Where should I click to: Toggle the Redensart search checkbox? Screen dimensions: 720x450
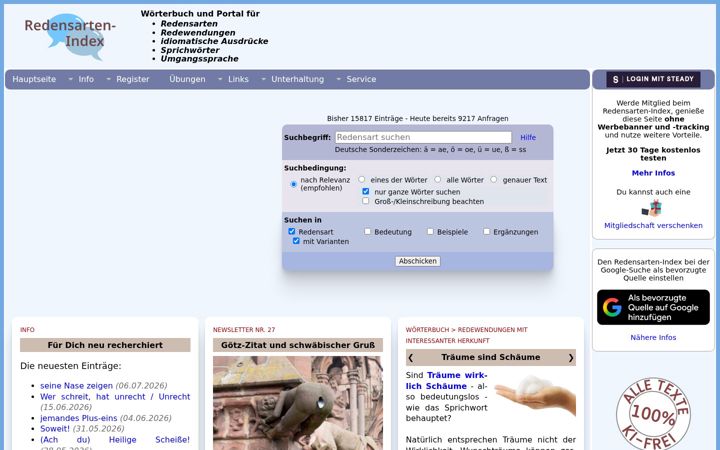point(292,231)
